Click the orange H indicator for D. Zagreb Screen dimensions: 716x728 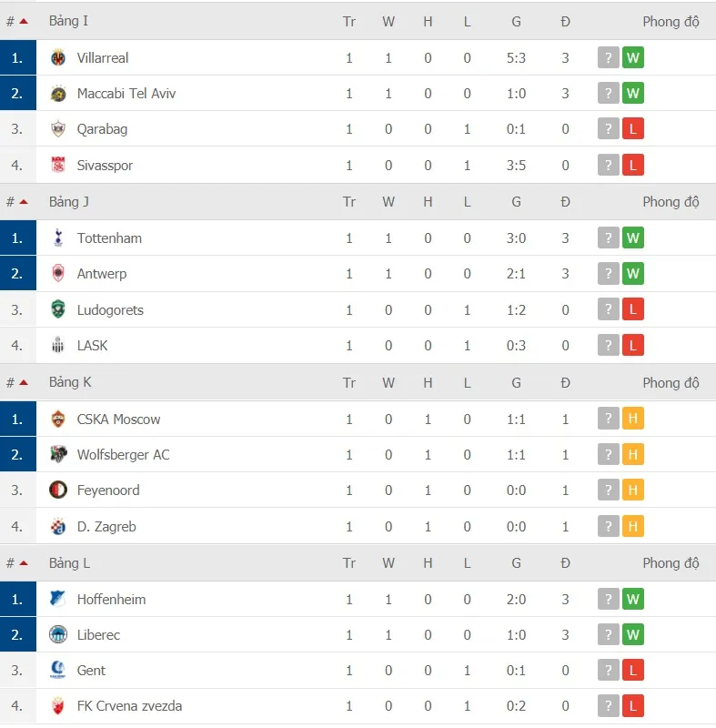point(633,526)
